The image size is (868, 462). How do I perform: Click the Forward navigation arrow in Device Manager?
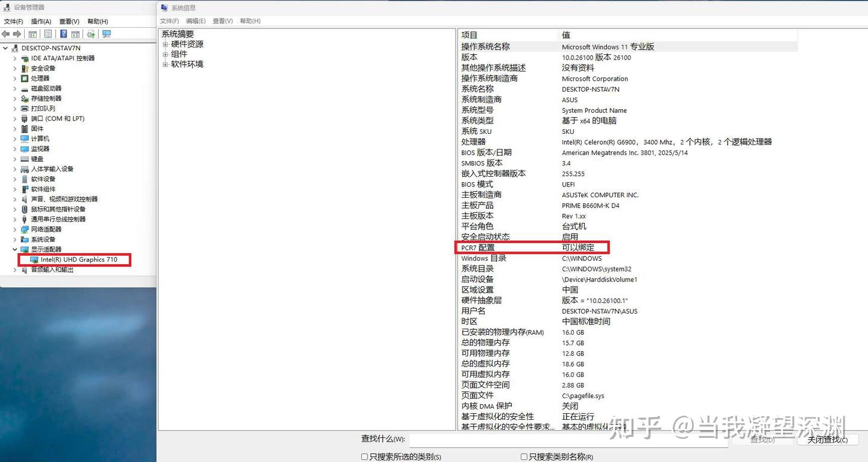click(17, 34)
